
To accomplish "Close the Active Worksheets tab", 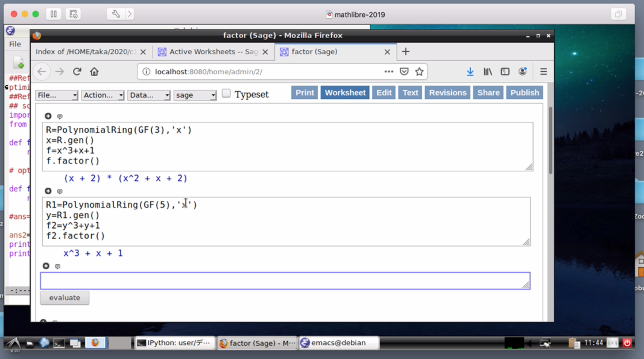I will click(265, 52).
